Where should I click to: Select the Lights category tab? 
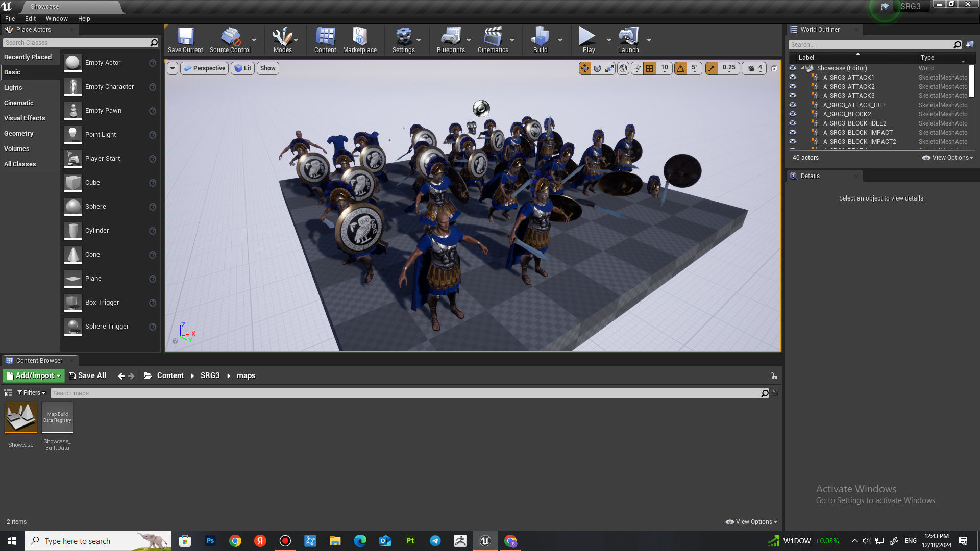point(13,88)
